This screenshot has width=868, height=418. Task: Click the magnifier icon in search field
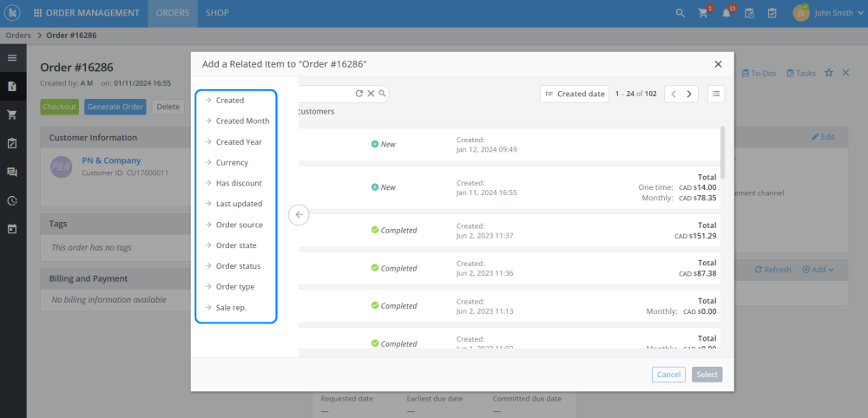pos(382,94)
